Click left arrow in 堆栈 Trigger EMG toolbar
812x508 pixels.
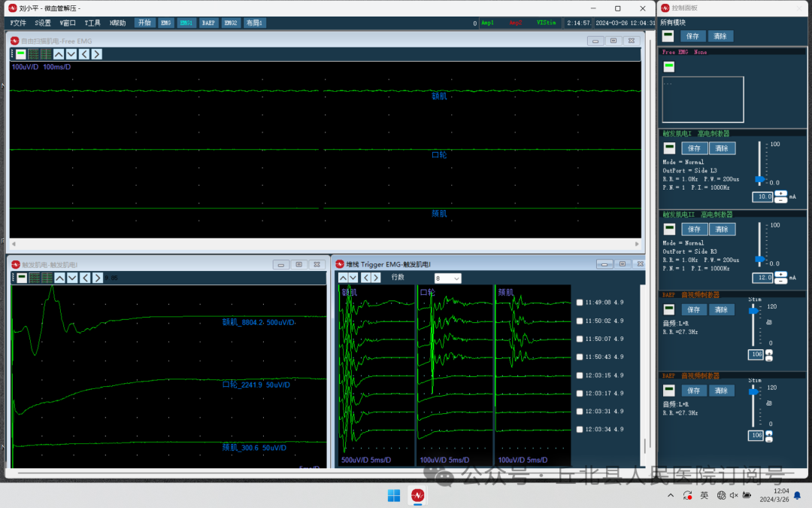[365, 278]
